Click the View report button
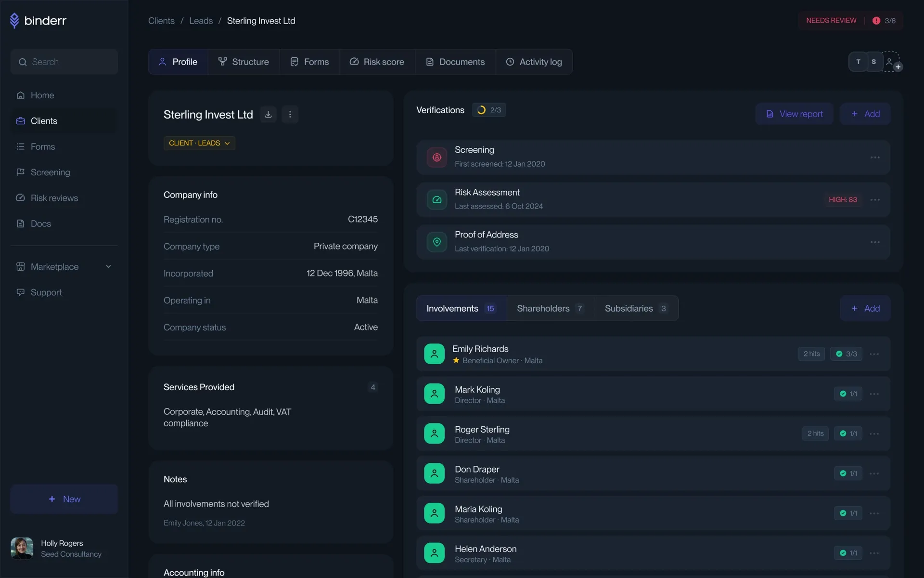924x578 pixels. (794, 114)
